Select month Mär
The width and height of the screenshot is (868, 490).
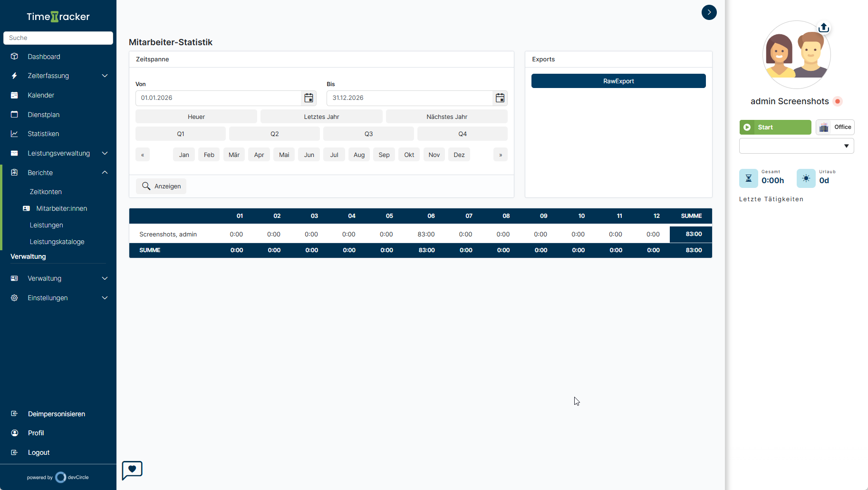pyautogui.click(x=234, y=155)
